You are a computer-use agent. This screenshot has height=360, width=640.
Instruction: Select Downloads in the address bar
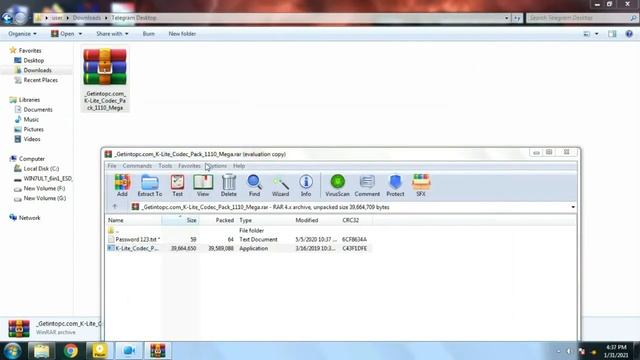point(87,18)
